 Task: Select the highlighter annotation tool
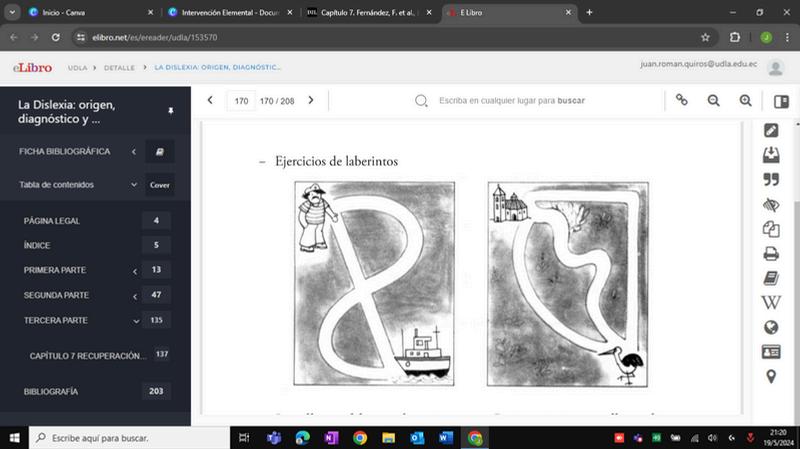[x=771, y=131]
